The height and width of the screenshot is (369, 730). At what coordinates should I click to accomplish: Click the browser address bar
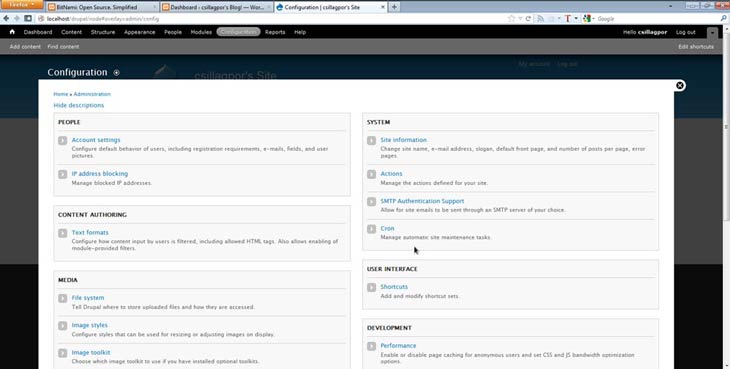coord(270,19)
